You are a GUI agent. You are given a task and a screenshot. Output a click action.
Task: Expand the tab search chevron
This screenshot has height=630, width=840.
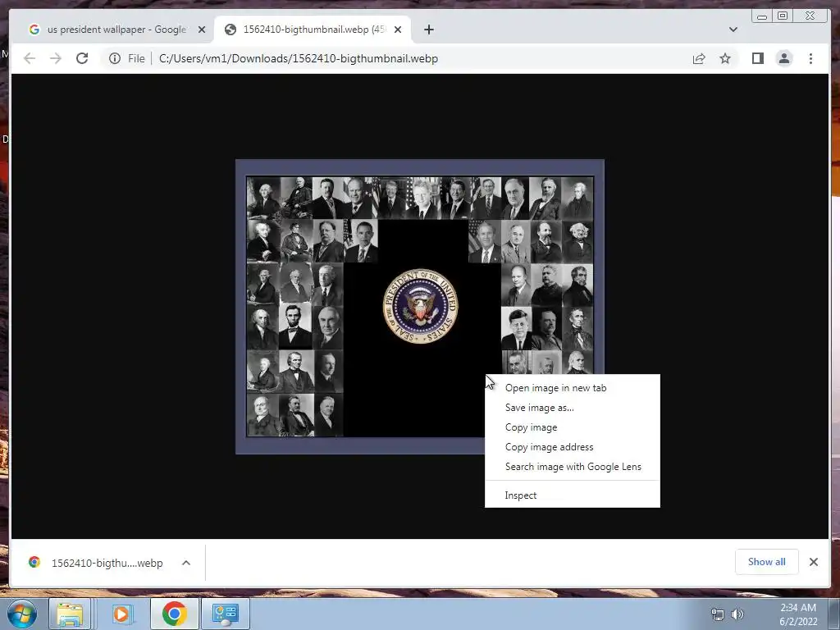(x=733, y=30)
